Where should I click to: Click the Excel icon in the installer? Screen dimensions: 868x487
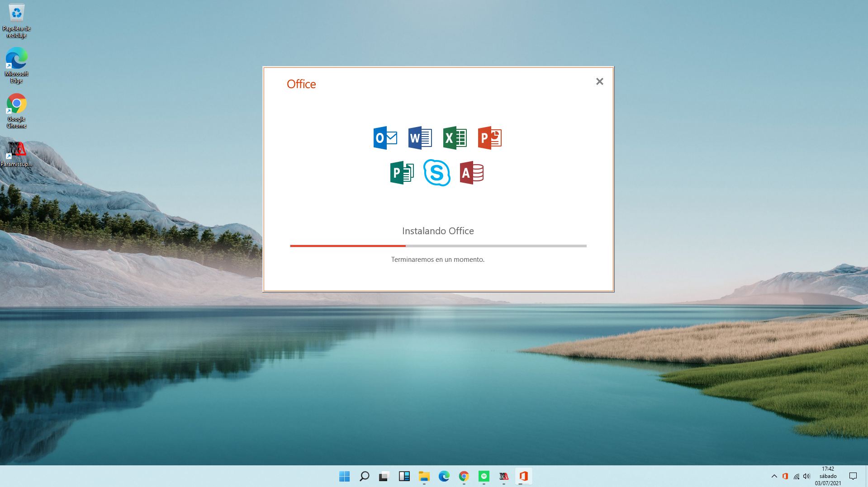pos(455,138)
